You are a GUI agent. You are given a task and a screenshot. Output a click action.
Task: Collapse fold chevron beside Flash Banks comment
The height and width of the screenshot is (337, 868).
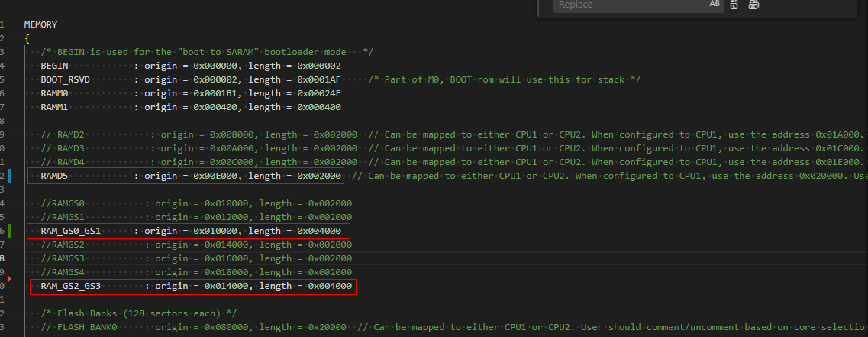[x=15, y=314]
